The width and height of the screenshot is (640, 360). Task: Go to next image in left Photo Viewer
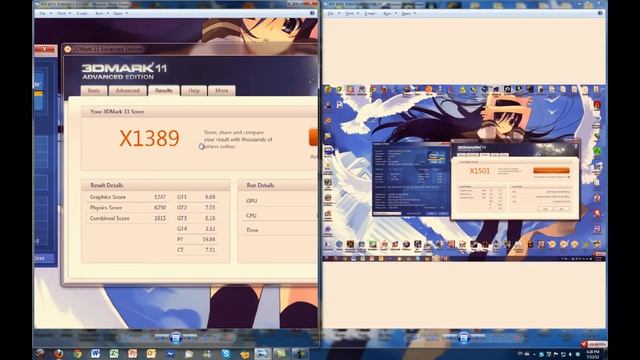(189, 338)
